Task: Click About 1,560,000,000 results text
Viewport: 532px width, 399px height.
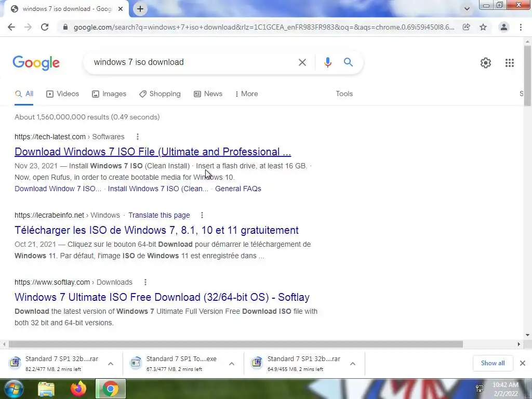Action: 87,117
